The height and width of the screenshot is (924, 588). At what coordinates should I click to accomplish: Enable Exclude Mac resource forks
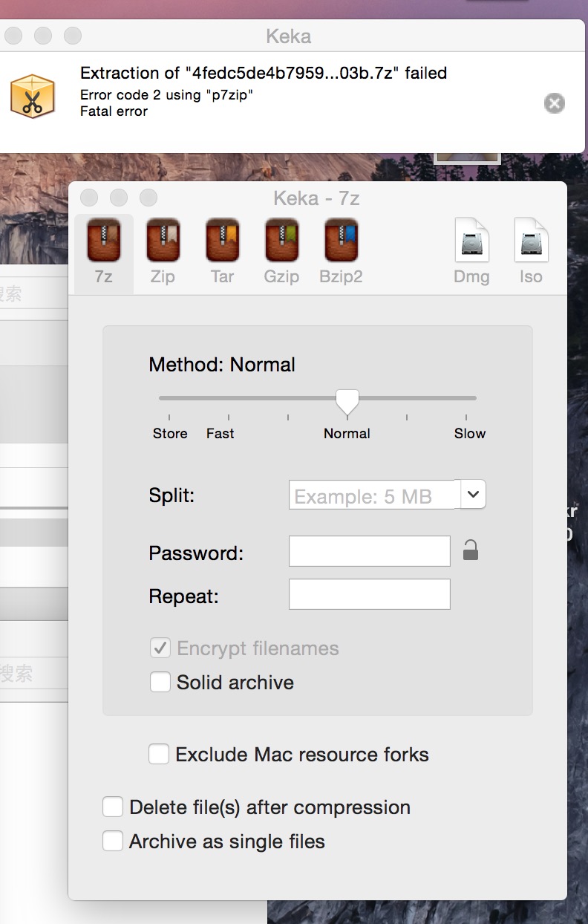[x=159, y=755]
